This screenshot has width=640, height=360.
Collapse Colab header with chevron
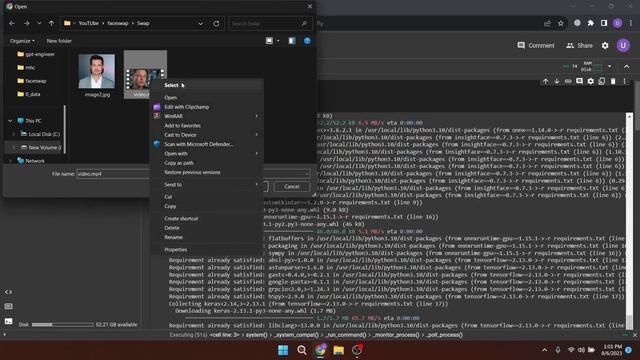(x=627, y=66)
